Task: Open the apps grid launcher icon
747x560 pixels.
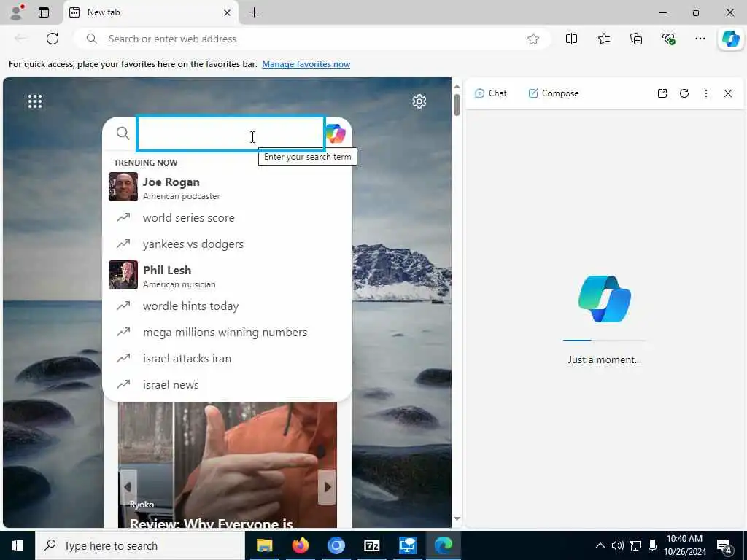Action: click(35, 101)
